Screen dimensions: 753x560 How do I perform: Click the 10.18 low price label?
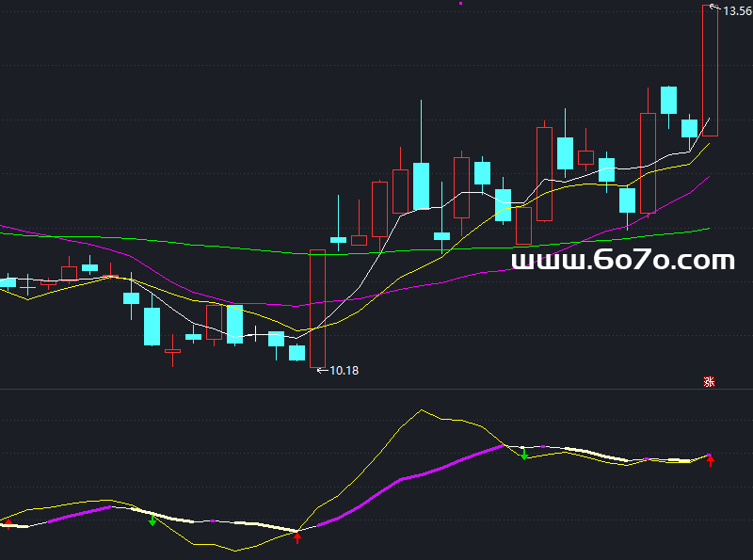click(x=344, y=371)
